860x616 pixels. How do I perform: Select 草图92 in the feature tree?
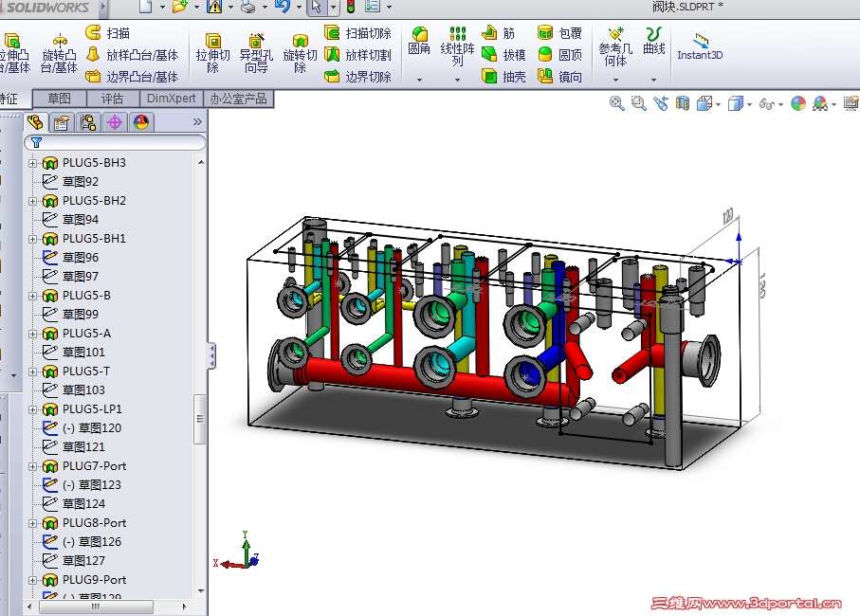[80, 181]
